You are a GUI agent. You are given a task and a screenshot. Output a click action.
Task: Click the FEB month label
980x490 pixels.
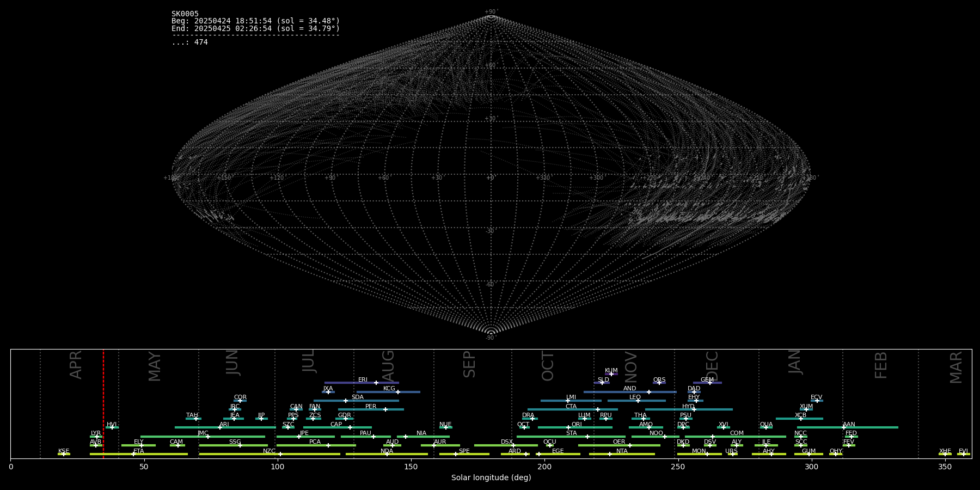(881, 365)
